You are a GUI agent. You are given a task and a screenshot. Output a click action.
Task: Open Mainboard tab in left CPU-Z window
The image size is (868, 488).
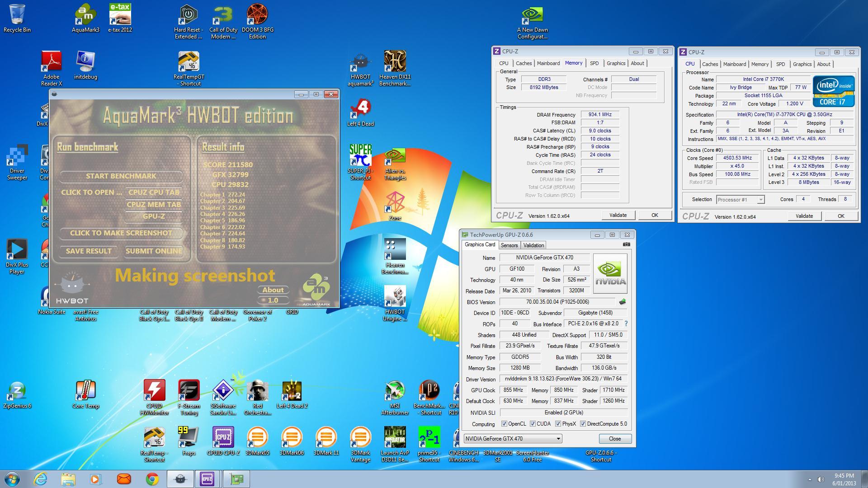coord(548,63)
